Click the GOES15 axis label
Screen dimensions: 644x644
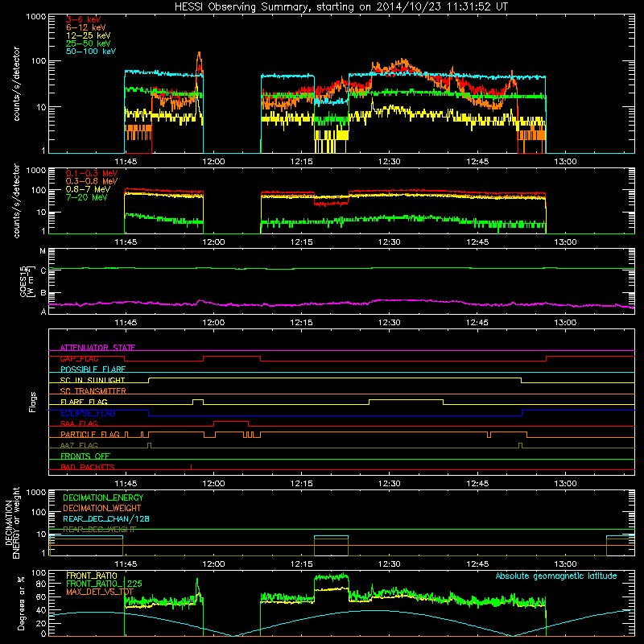point(23,281)
